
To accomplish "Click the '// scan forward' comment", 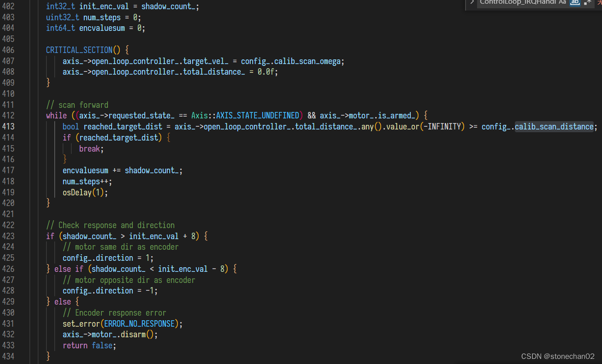I will [x=77, y=105].
